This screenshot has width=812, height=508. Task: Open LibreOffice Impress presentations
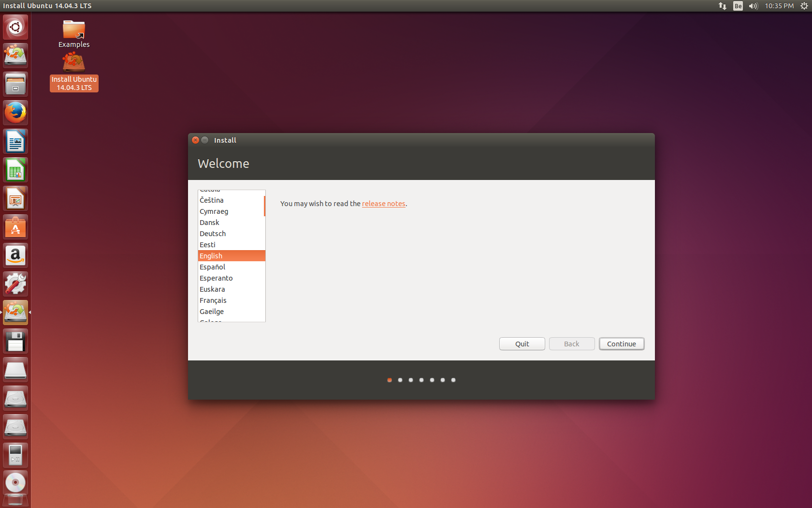(x=15, y=198)
